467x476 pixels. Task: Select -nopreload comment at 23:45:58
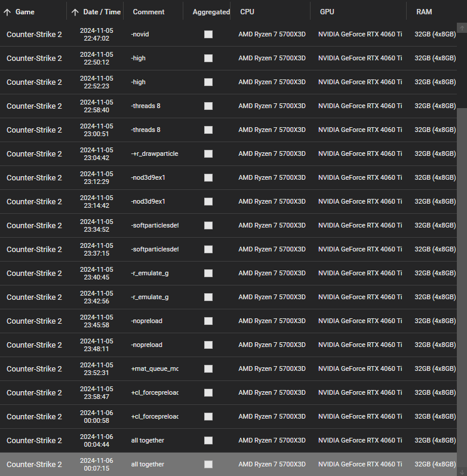pyautogui.click(x=147, y=321)
